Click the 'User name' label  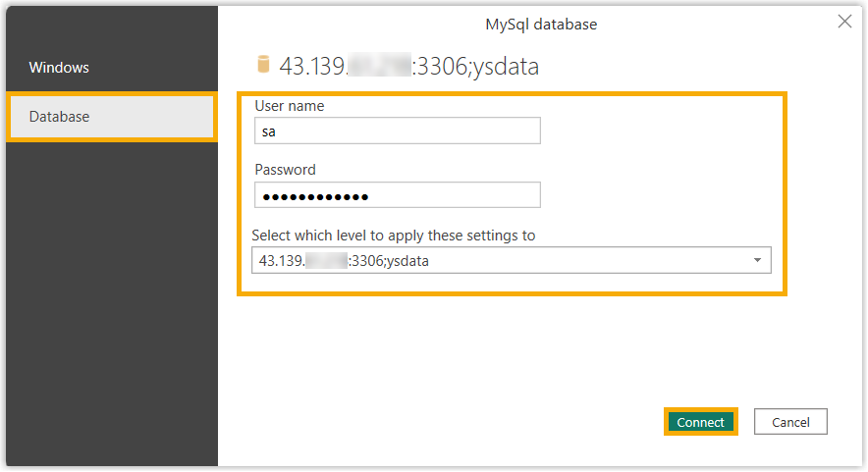(290, 106)
